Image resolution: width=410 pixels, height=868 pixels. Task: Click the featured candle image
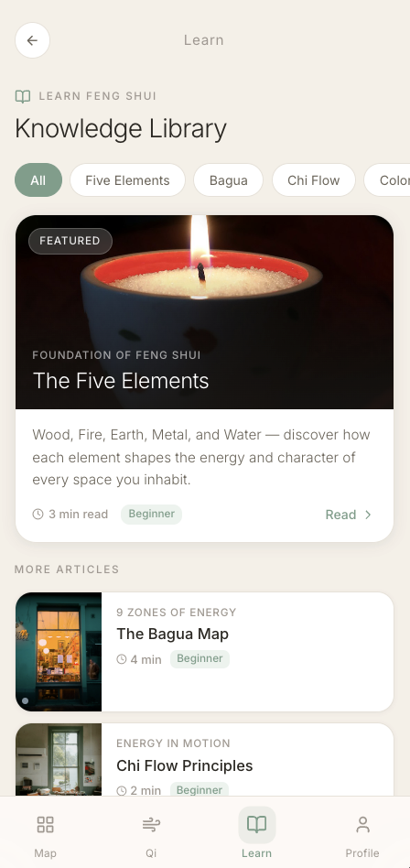[204, 312]
